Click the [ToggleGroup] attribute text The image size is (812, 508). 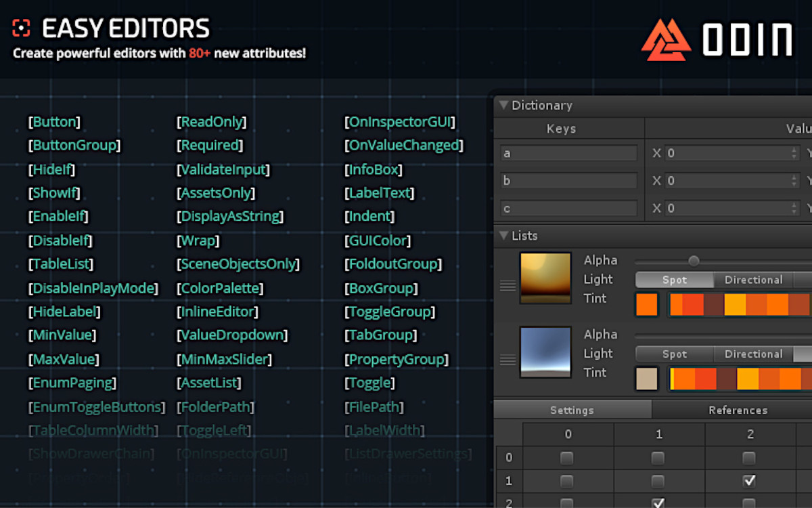(390, 312)
